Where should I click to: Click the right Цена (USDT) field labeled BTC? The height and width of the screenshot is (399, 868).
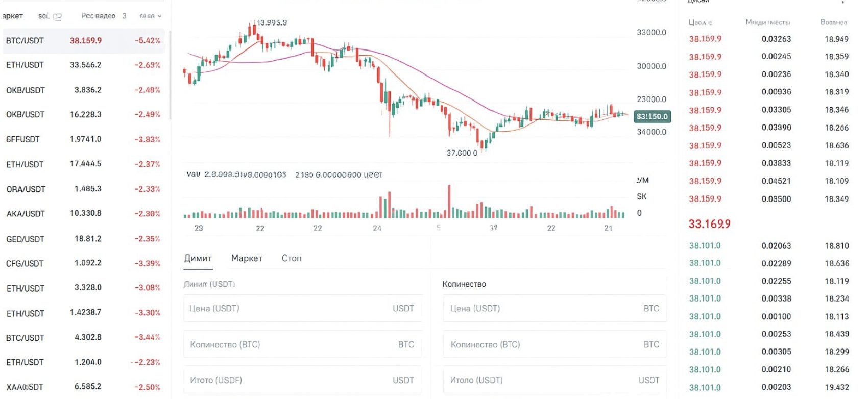tap(554, 309)
